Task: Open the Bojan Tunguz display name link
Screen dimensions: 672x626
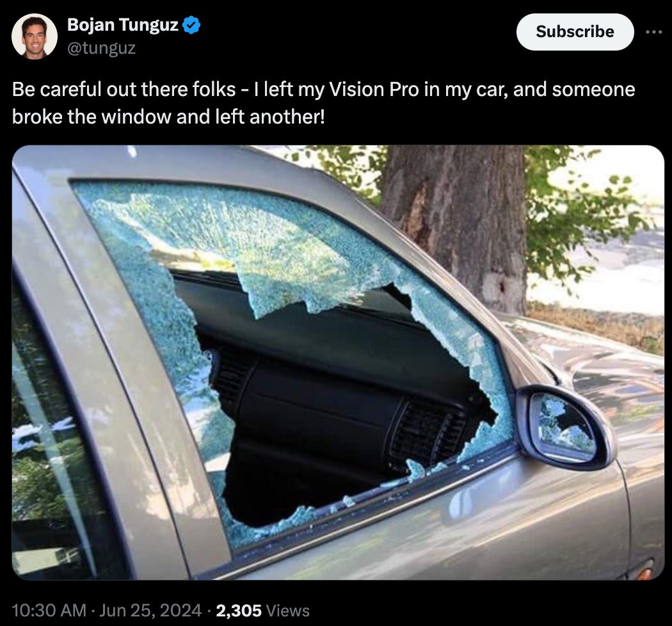Action: click(x=123, y=25)
